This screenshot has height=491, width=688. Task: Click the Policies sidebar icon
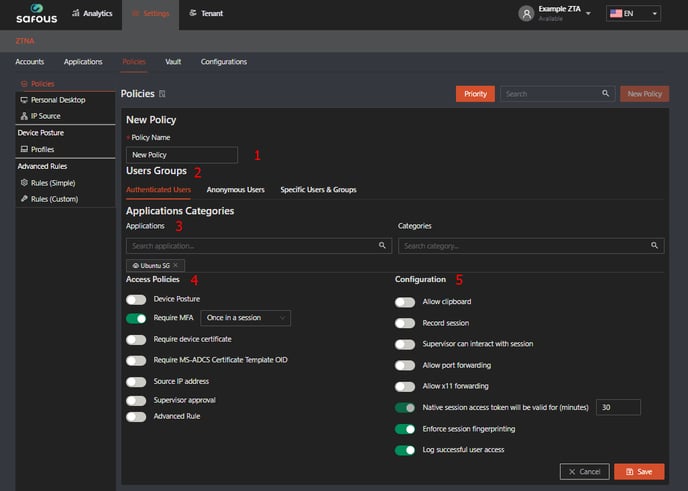coord(24,84)
